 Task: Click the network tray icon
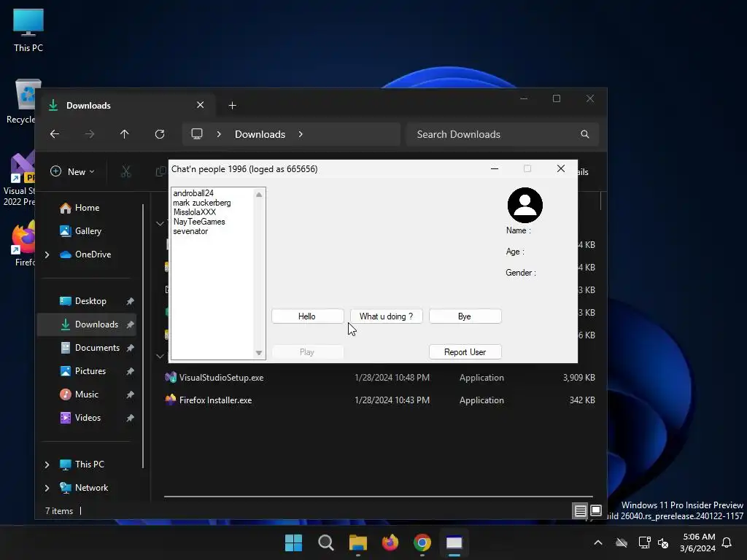[644, 542]
